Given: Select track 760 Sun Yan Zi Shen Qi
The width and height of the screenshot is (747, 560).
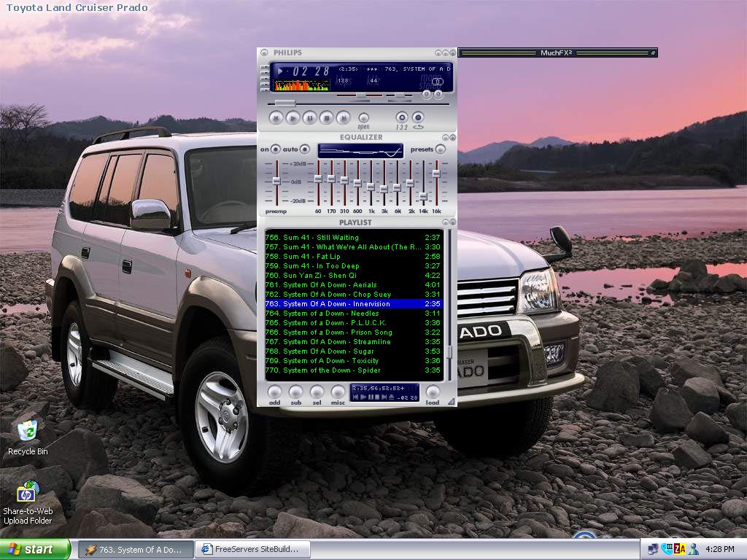Looking at the screenshot, I should click(353, 275).
